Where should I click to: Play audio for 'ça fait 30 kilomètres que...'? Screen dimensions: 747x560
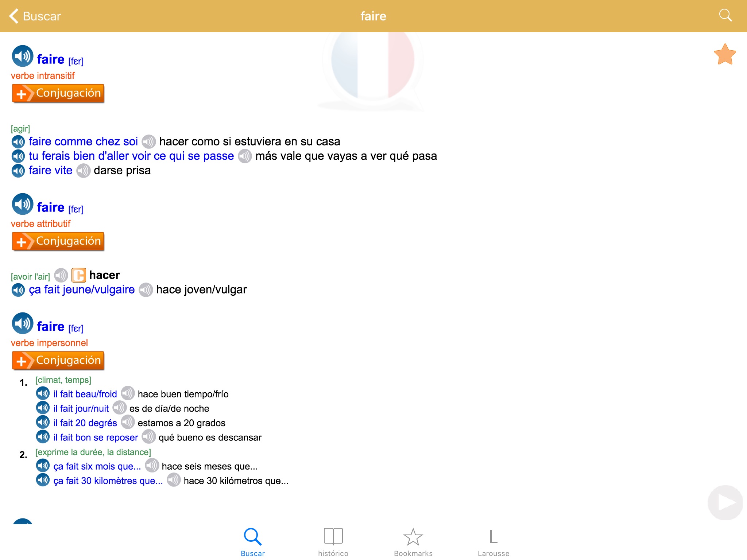coord(43,480)
